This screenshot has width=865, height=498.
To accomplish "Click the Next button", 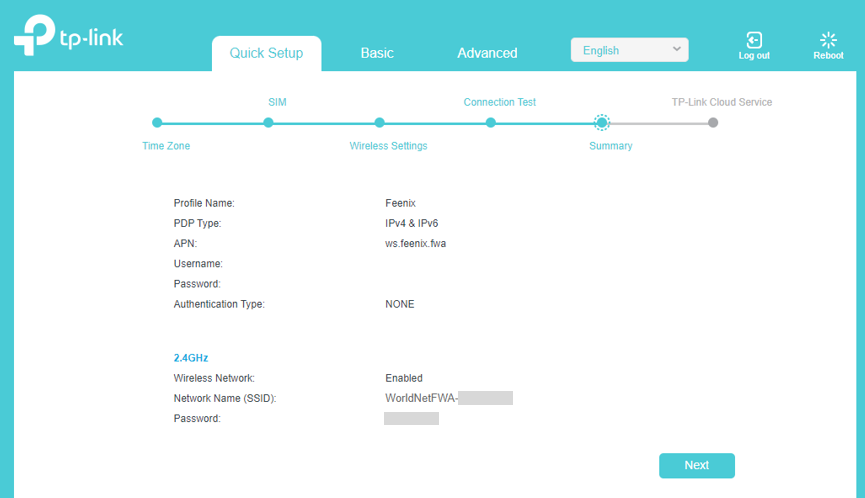I will pos(696,465).
